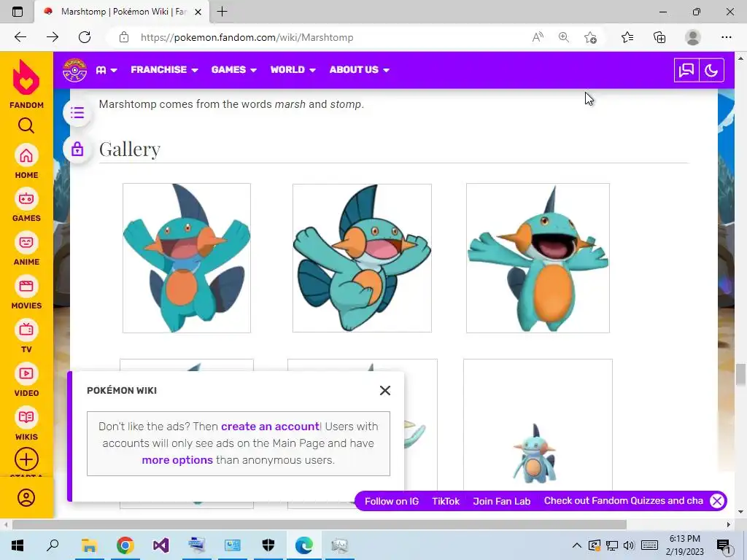The image size is (747, 560).
Task: Click the browser Forward arrow
Action: 53,37
